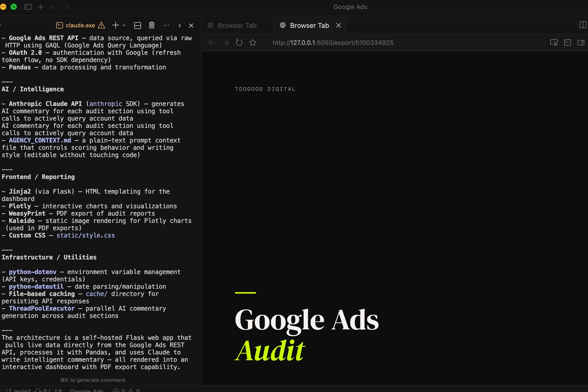
Task: Reload the browser page
Action: tap(239, 43)
